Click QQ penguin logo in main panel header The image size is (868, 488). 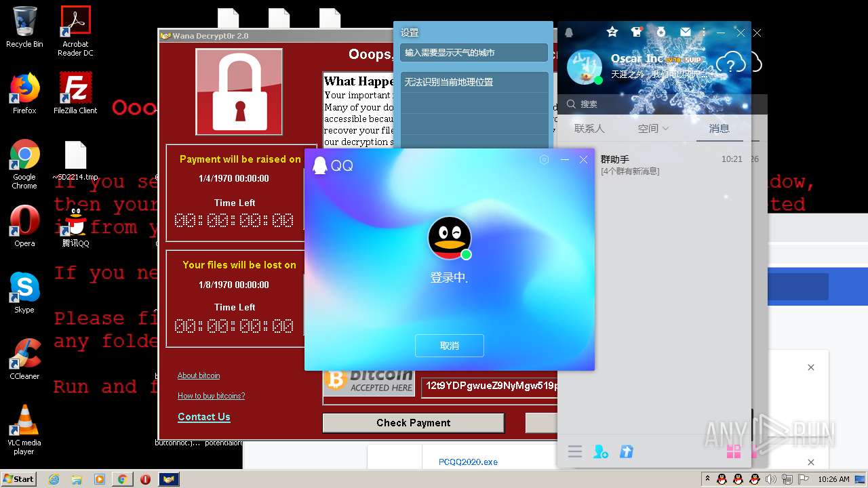click(569, 33)
